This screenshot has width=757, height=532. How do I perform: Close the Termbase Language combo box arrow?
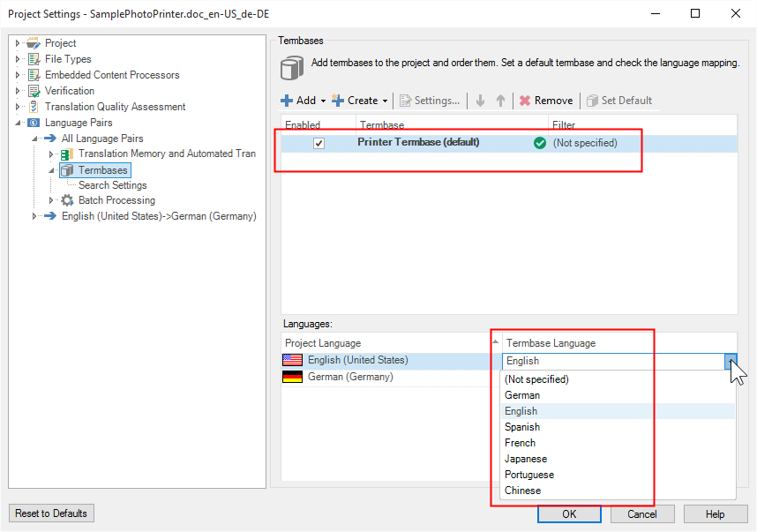[730, 361]
